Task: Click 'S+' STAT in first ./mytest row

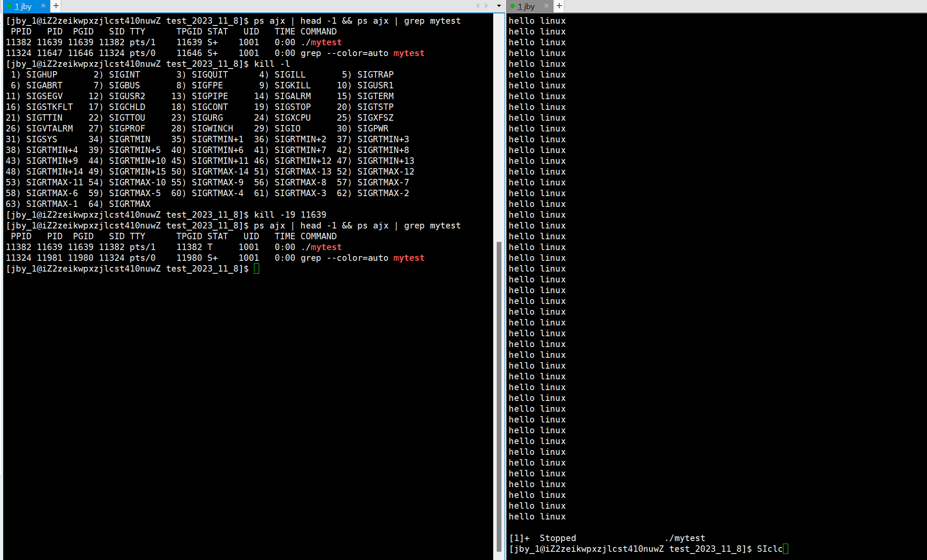Action: pos(213,42)
